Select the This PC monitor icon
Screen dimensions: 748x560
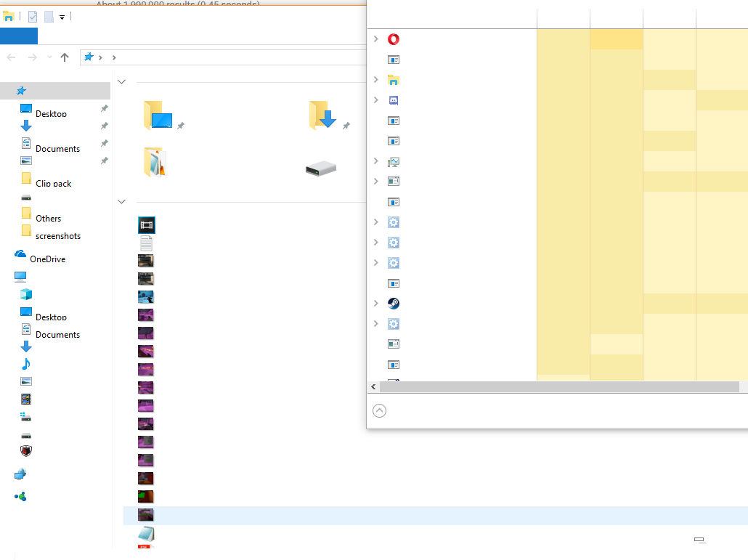click(20, 276)
